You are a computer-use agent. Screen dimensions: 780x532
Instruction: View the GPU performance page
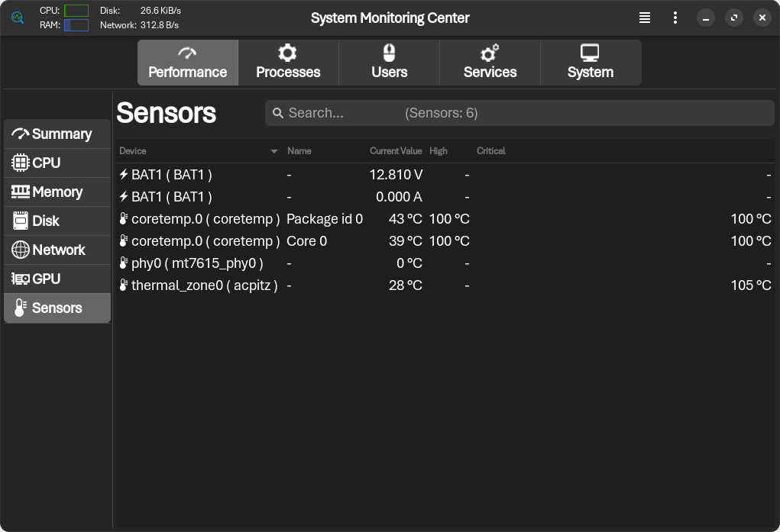(x=57, y=279)
